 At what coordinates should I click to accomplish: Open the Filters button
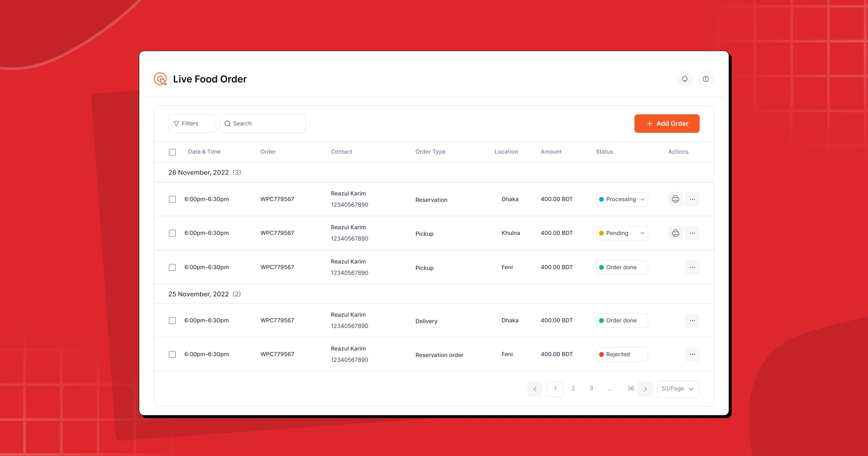pyautogui.click(x=192, y=123)
